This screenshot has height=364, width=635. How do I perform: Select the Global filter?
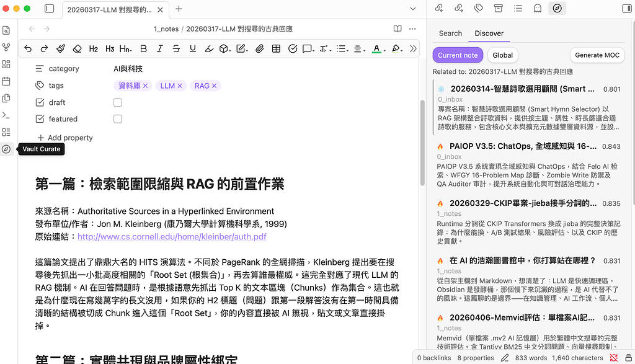point(502,55)
